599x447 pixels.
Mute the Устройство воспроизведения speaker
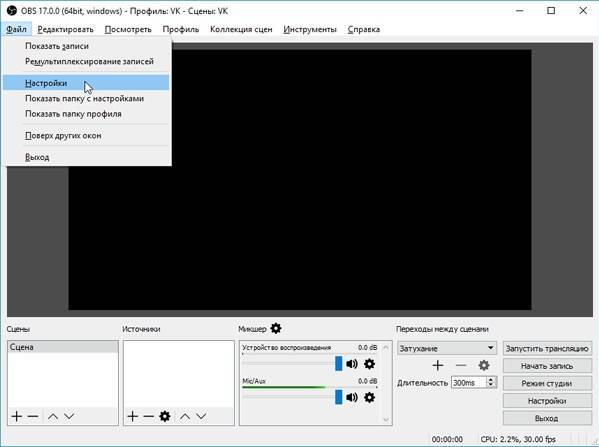[x=352, y=364]
